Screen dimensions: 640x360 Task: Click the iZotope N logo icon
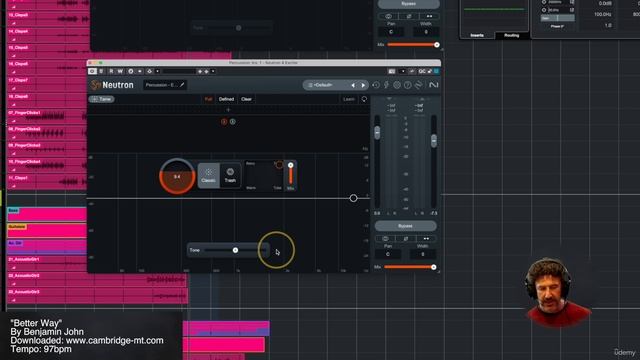pyautogui.click(x=433, y=85)
